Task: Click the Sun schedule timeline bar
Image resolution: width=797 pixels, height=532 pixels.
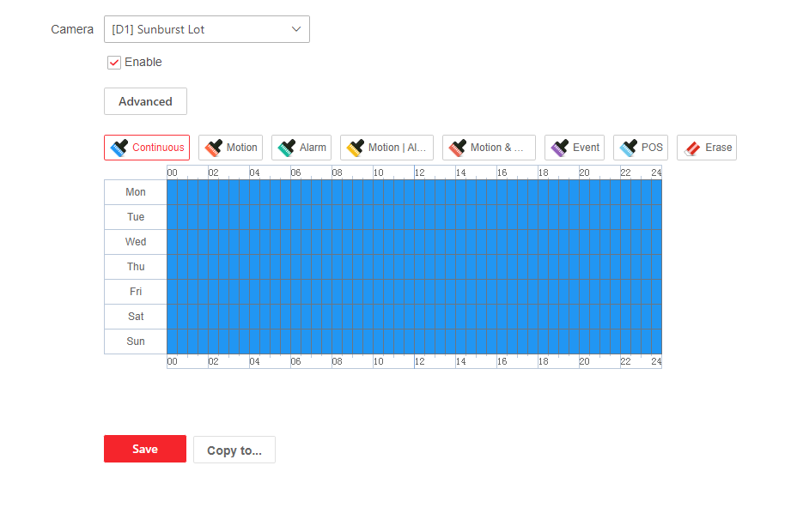Action: tap(414, 342)
